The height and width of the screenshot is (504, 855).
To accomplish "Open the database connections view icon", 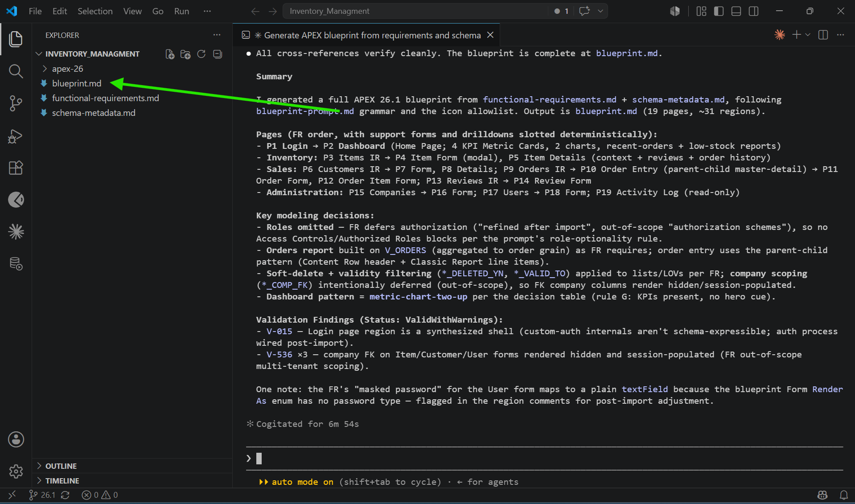I will (x=16, y=264).
